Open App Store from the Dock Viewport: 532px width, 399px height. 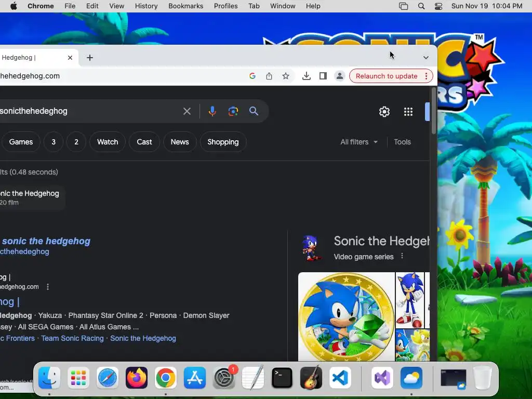tap(195, 378)
